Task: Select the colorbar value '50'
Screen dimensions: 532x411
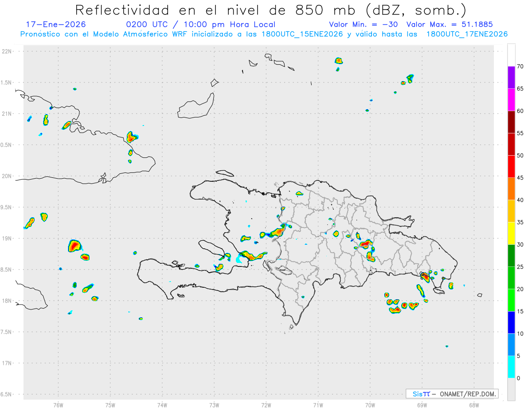Action: point(520,155)
